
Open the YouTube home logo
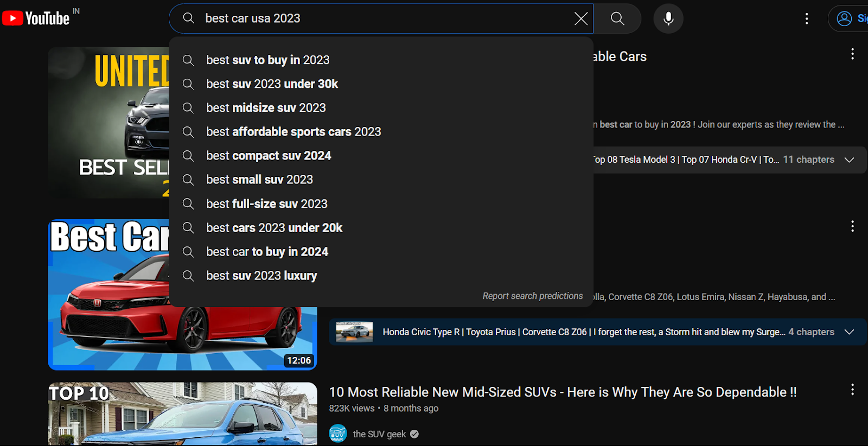[36, 18]
